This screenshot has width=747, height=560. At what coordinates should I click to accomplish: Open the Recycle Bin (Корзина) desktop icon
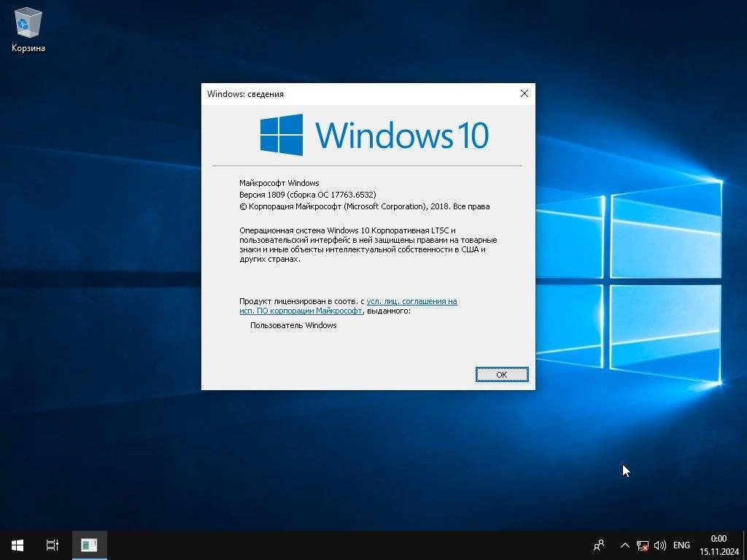coord(28,29)
